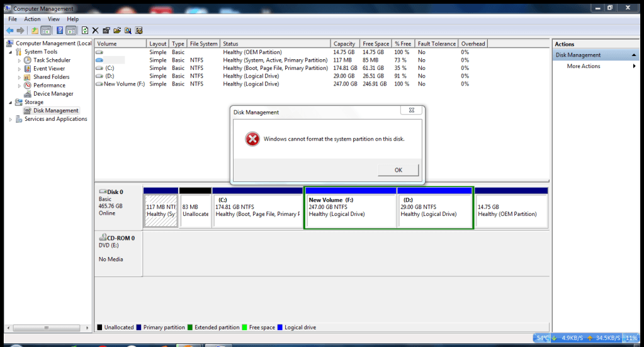Click the Task Scheduler clock icon
The height and width of the screenshot is (347, 644).
28,60
